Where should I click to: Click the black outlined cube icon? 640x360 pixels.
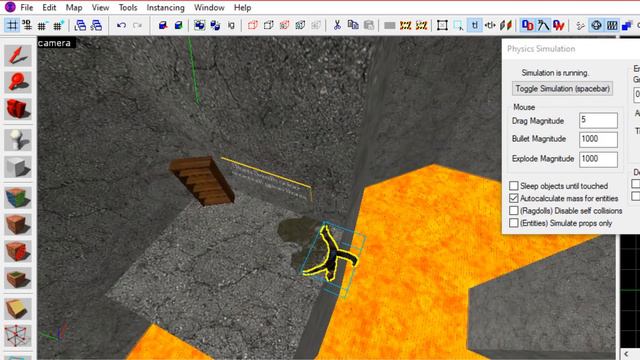point(269,25)
